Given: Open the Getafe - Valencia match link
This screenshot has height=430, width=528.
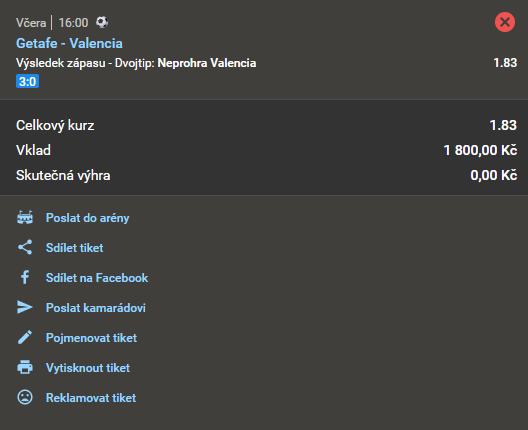Looking at the screenshot, I should tap(69, 43).
